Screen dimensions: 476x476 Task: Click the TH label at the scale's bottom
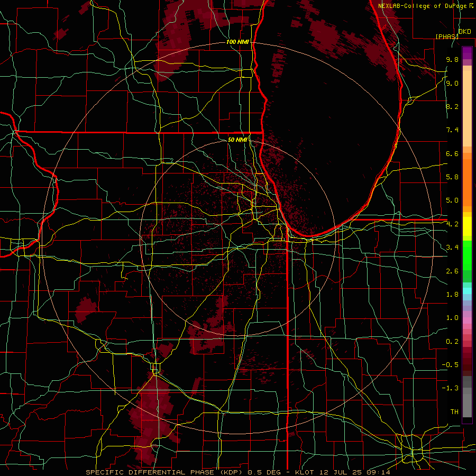454,412
